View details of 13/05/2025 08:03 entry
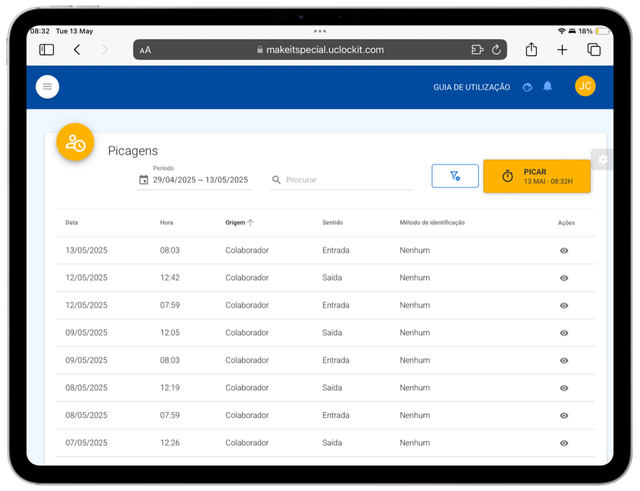The height and width of the screenshot is (491, 640). (564, 251)
